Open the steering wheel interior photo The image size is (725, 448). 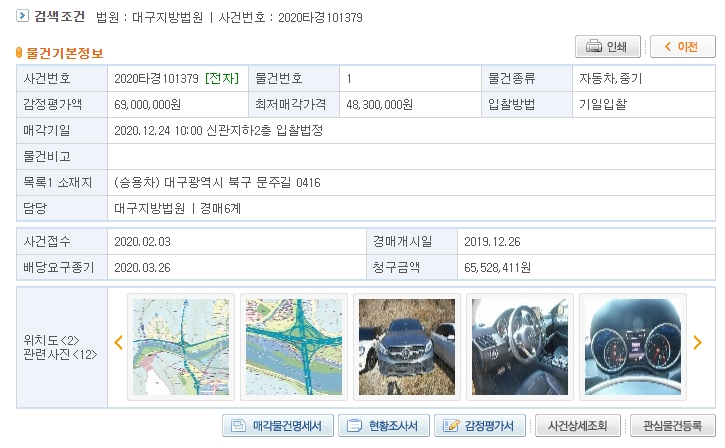(520, 347)
